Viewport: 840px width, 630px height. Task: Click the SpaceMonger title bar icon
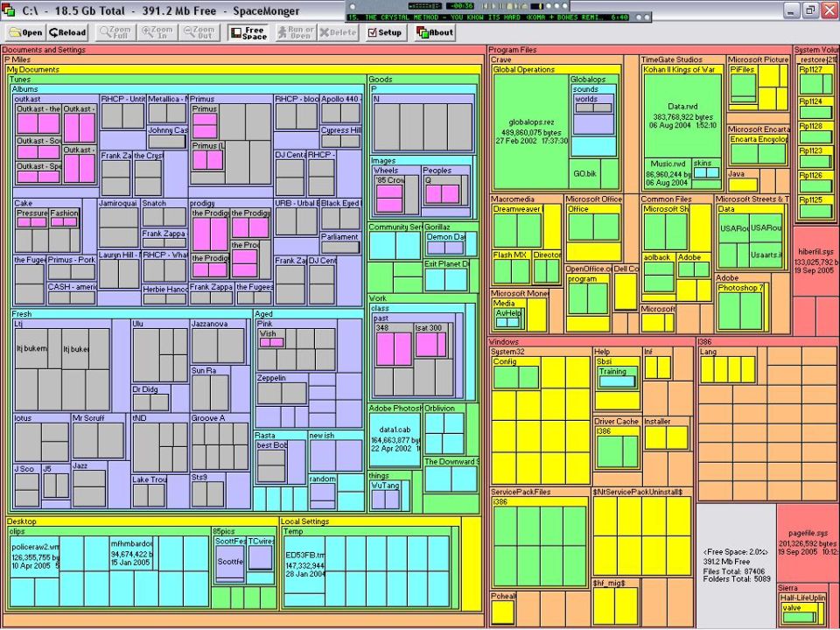pyautogui.click(x=8, y=10)
